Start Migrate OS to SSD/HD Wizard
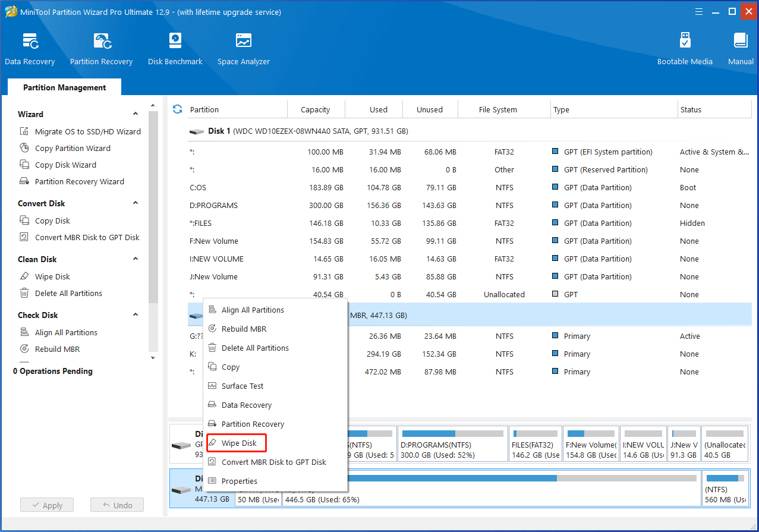This screenshot has height=532, width=759. click(x=80, y=131)
